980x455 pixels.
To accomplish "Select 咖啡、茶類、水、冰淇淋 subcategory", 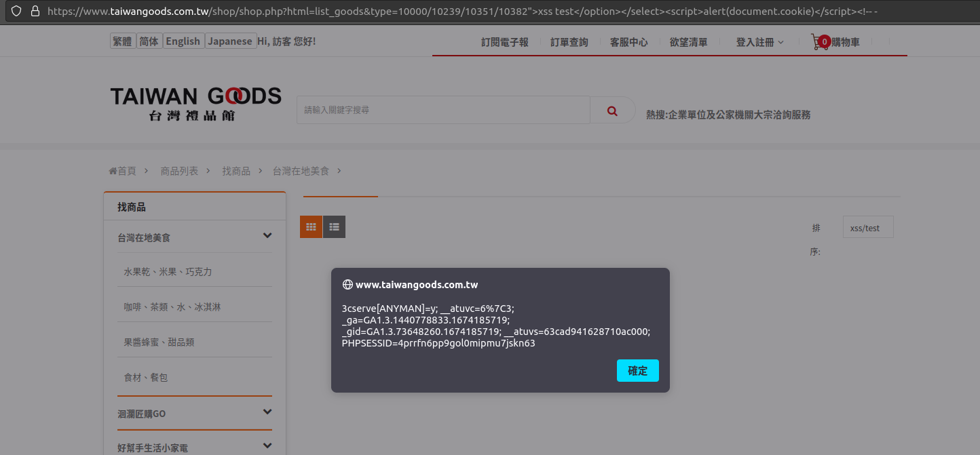I will tap(172, 307).
